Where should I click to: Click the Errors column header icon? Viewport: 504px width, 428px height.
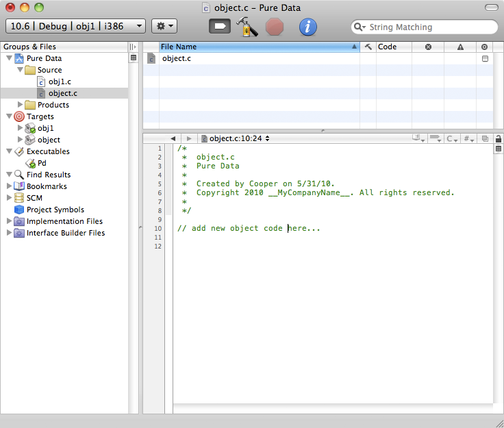(x=428, y=47)
